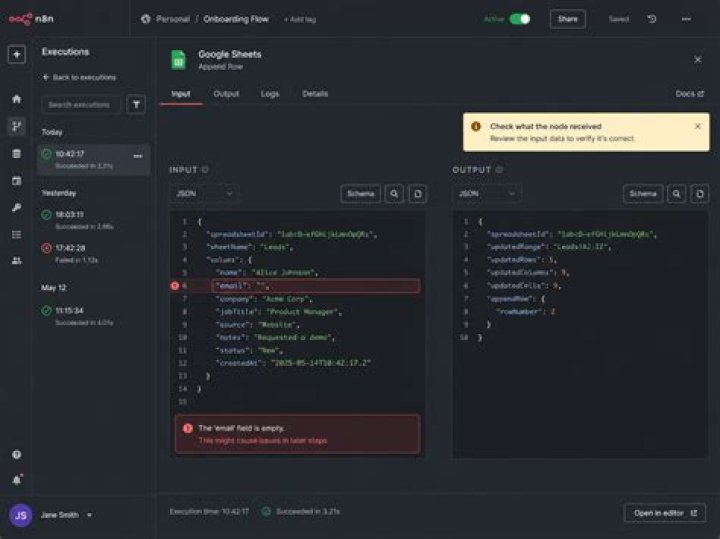This screenshot has height=539, width=720.
Task: Close the Google Sheets node panel
Action: tap(698, 60)
